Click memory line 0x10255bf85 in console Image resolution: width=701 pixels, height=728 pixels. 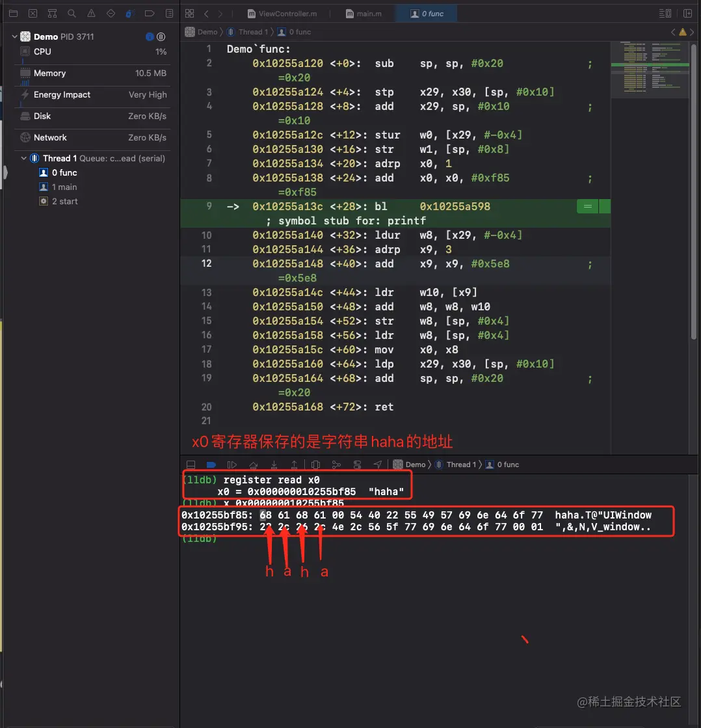[x=416, y=515]
